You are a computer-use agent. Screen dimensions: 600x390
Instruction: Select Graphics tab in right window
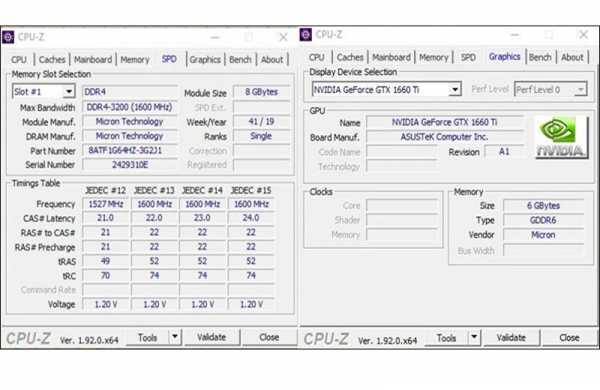coord(504,57)
